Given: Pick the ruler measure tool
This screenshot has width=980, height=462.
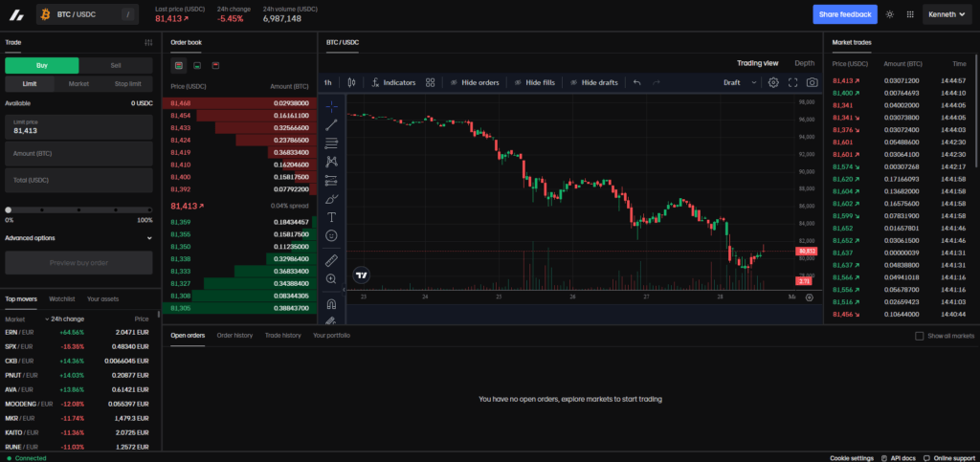Looking at the screenshot, I should [x=331, y=259].
